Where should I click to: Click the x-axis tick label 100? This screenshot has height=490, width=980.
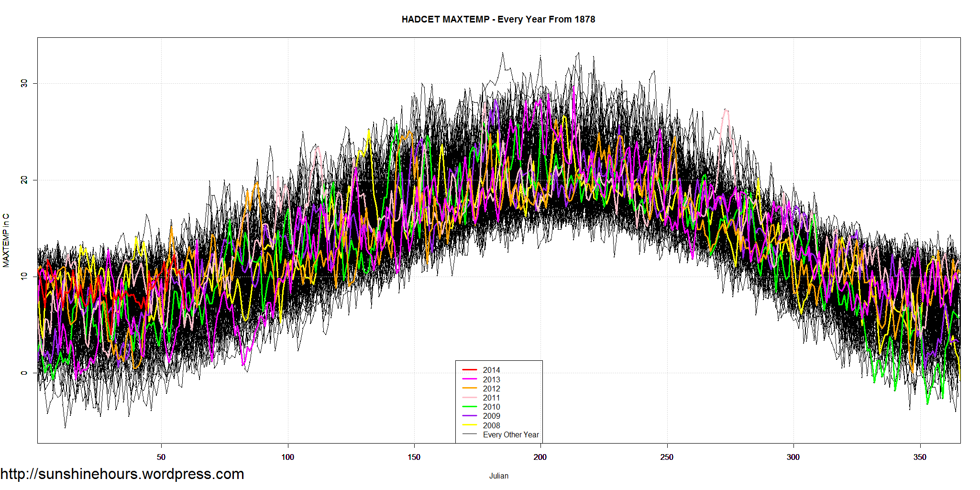click(287, 457)
